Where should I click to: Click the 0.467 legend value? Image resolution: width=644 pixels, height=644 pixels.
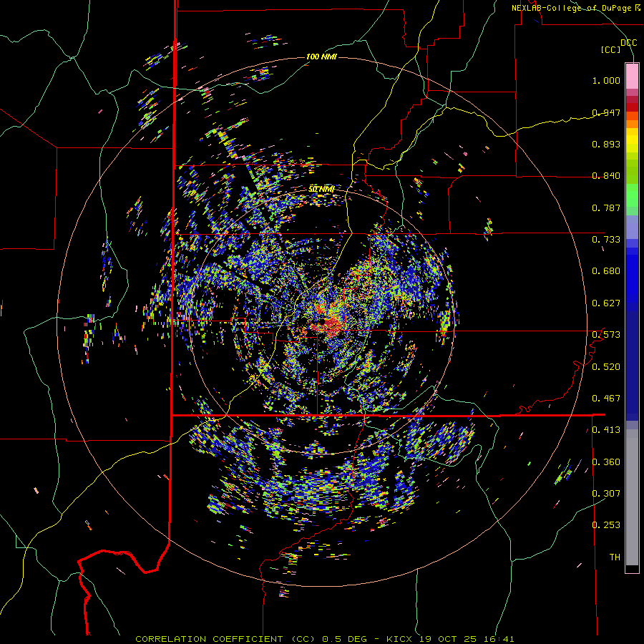[x=606, y=399]
